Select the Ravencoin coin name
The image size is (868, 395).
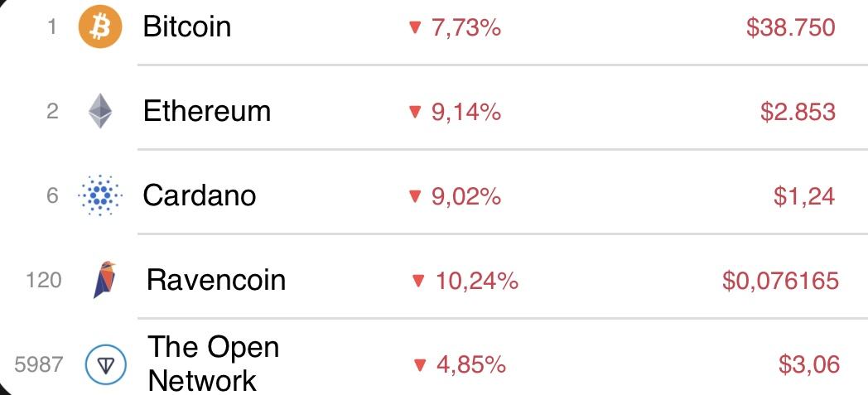215,280
